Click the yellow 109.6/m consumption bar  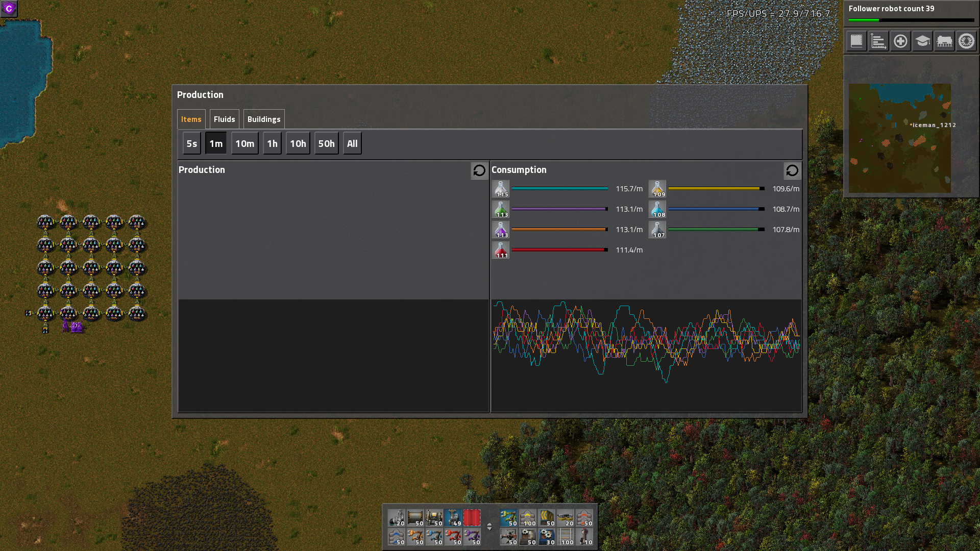[x=716, y=189]
